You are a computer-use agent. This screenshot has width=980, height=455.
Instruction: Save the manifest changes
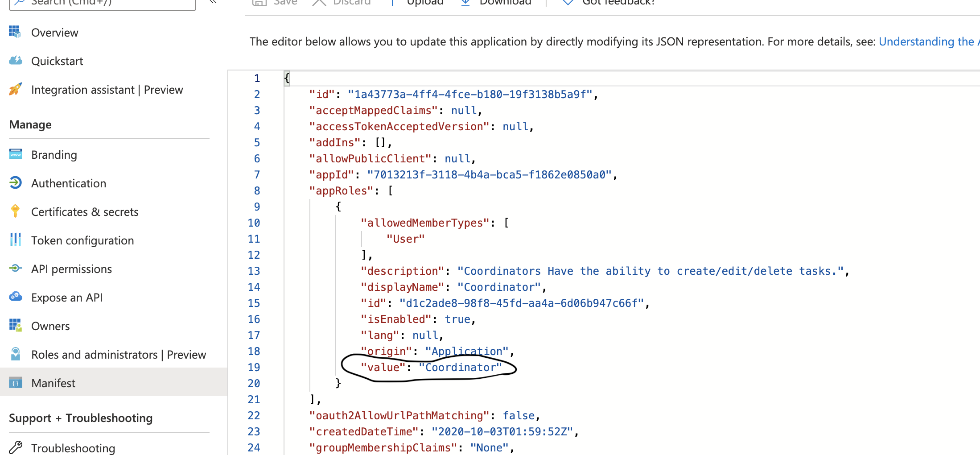pos(275,2)
